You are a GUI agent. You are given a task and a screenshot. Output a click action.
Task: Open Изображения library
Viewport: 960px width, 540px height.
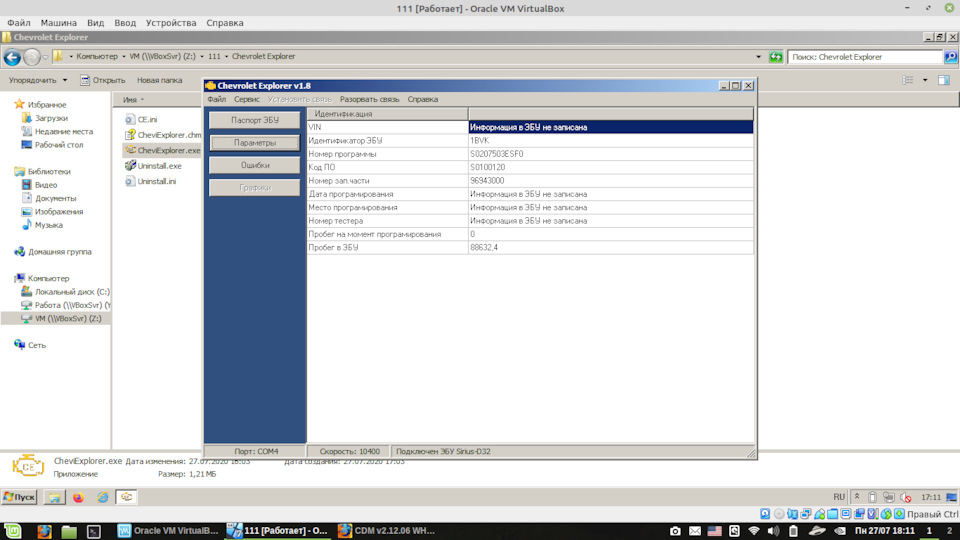52,212
